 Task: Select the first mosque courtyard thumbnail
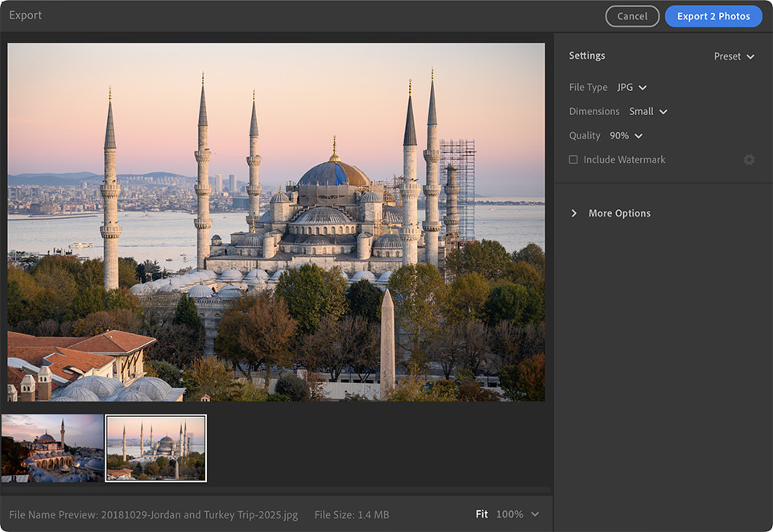[52, 448]
